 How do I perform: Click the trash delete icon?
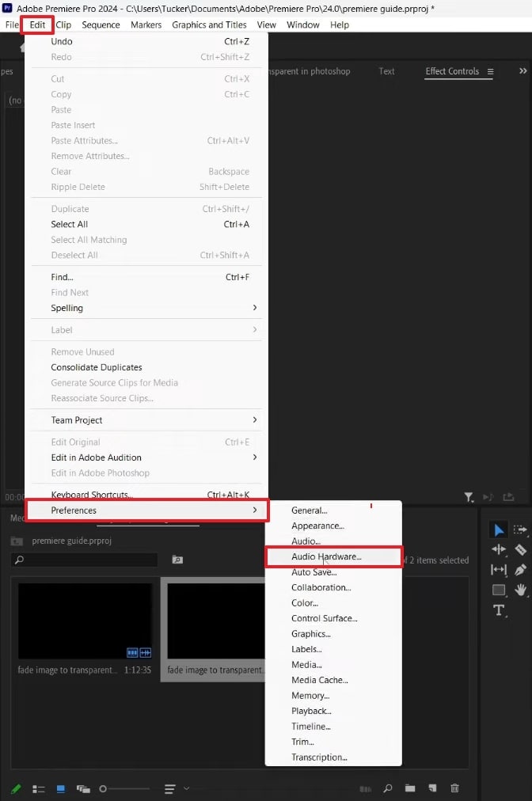(x=455, y=788)
